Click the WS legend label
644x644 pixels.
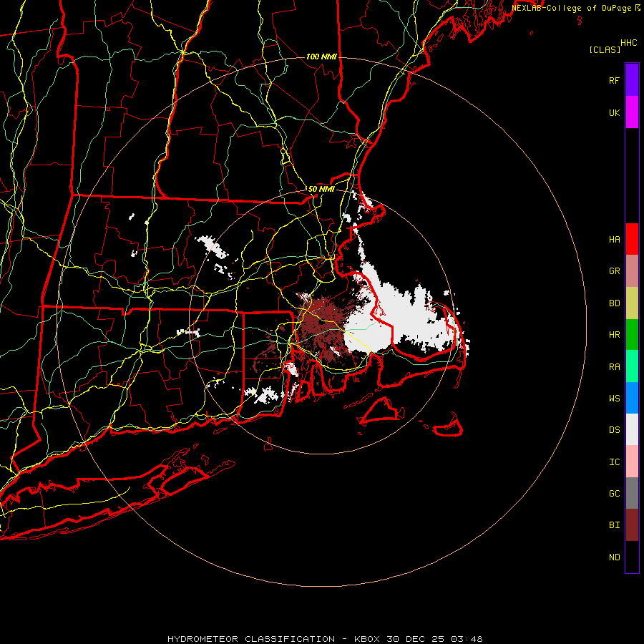[614, 398]
